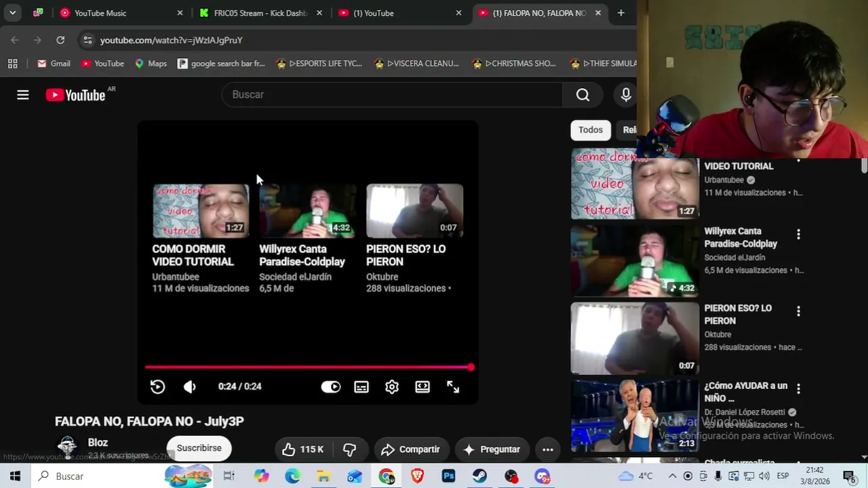Turn on subtitles with the captions icon
Viewport: 868px width, 488px height.
coord(361,387)
